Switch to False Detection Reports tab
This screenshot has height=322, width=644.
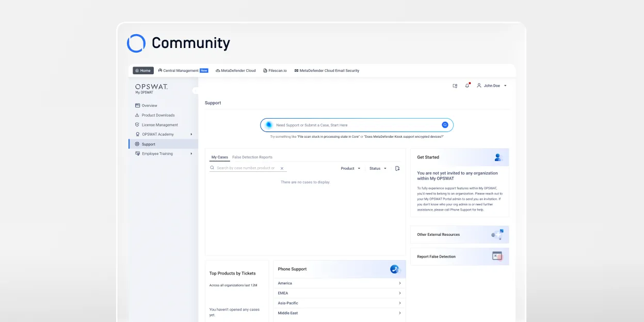[x=252, y=157]
